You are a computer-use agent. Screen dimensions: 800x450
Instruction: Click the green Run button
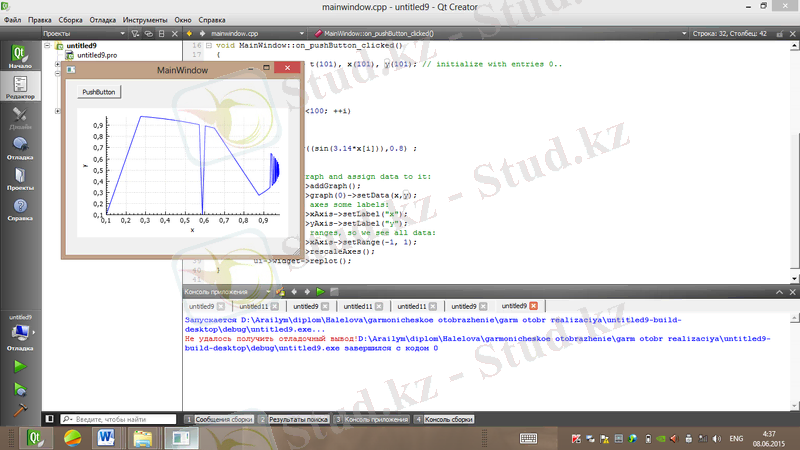(x=20, y=367)
